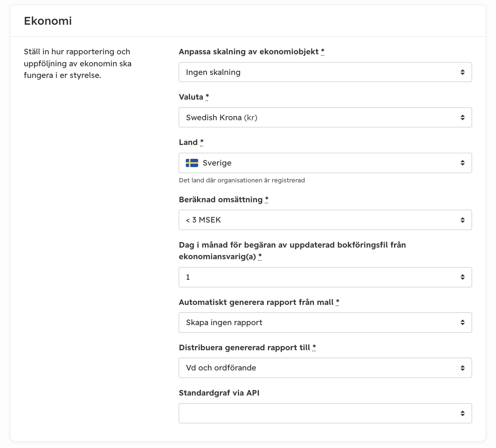Click the arrows icon on '< 3 MSEK' select
The width and height of the screenshot is (496, 448).
(x=463, y=220)
